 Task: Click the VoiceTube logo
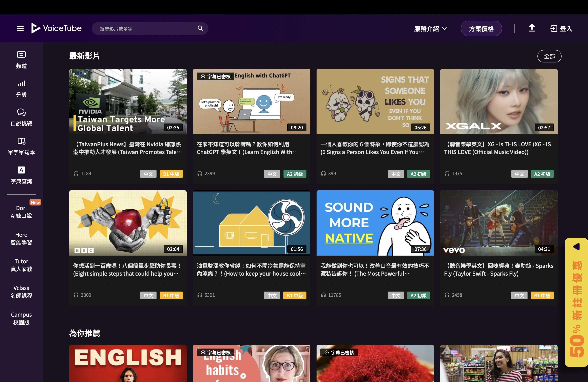56,28
